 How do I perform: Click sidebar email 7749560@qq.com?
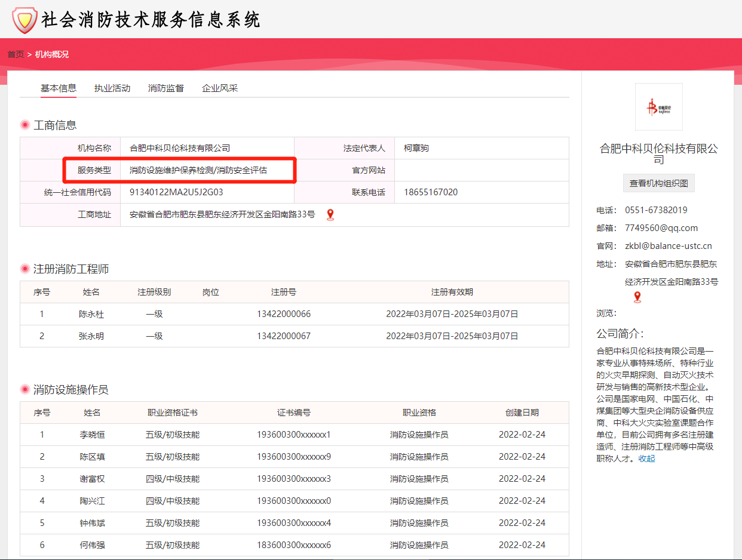coord(661,228)
